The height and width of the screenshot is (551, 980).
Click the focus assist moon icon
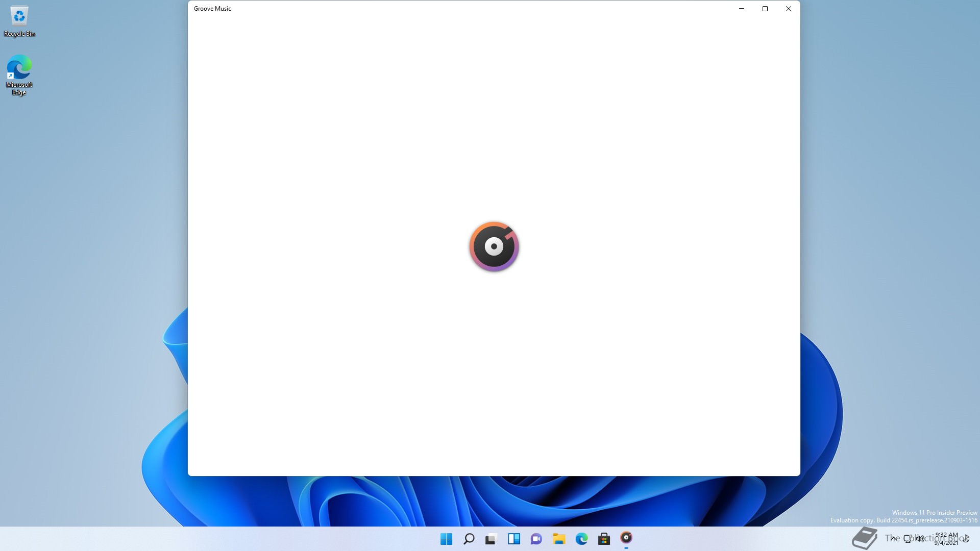[966, 539]
